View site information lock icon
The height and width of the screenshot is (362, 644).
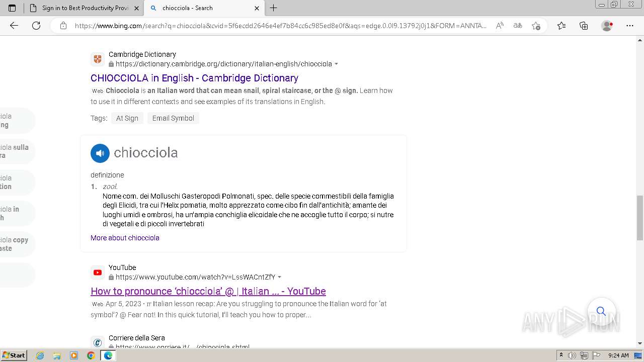pos(63,26)
